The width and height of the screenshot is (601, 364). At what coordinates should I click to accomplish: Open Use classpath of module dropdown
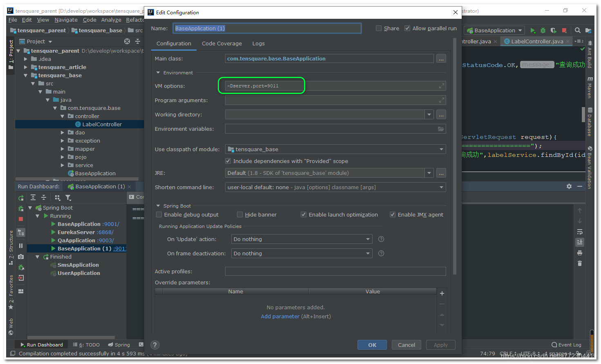(x=335, y=149)
